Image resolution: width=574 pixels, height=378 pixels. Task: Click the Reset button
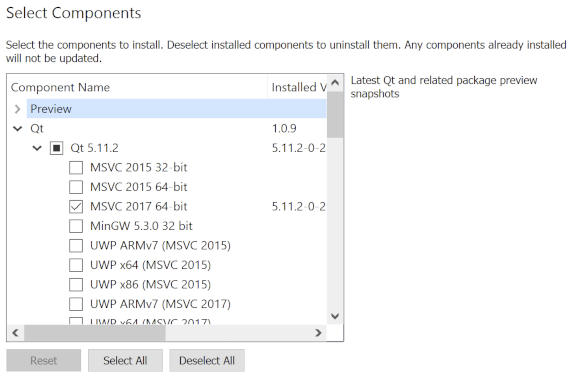pos(44,361)
